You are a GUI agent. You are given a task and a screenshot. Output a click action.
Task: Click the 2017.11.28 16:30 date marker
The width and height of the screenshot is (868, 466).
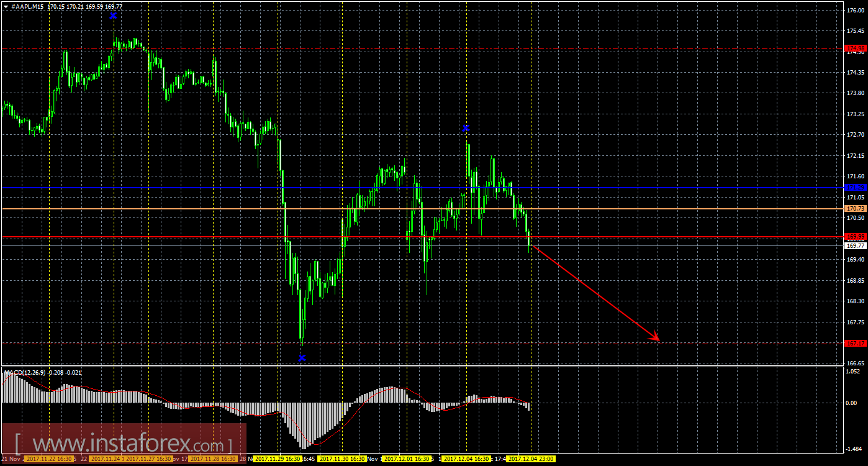pyautogui.click(x=213, y=459)
